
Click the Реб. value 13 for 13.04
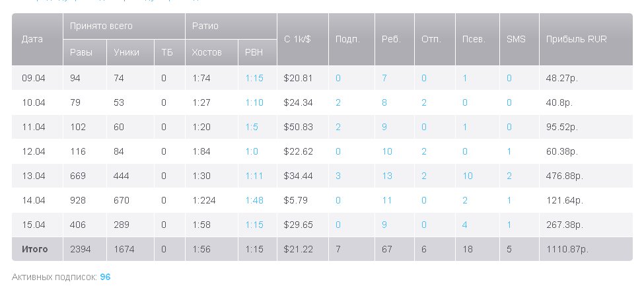point(387,176)
